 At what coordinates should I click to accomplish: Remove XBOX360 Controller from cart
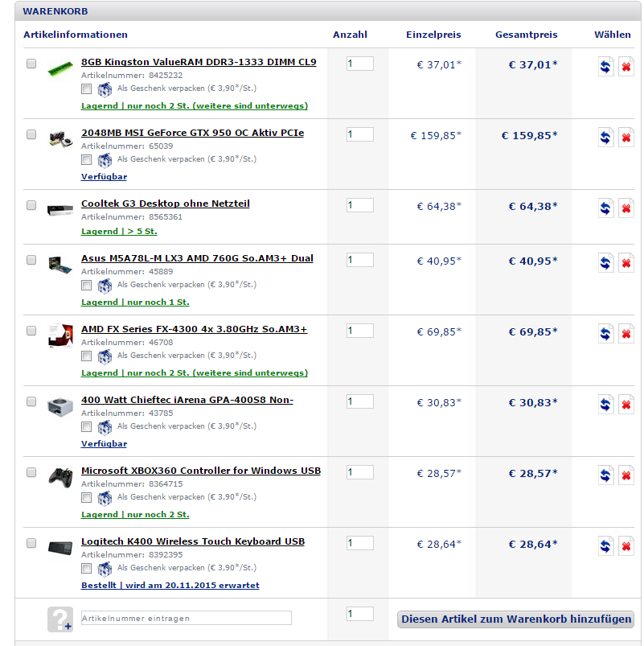pos(626,475)
